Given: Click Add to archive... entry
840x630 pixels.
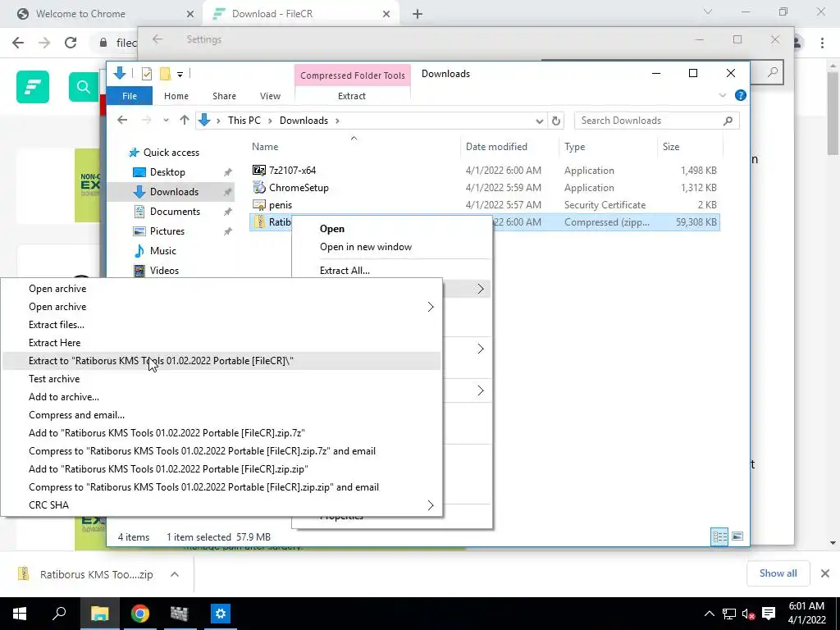Looking at the screenshot, I should pyautogui.click(x=221, y=397).
